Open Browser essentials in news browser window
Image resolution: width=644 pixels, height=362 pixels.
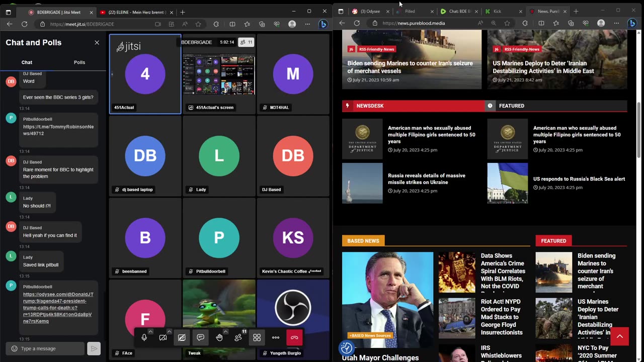pyautogui.click(x=586, y=23)
